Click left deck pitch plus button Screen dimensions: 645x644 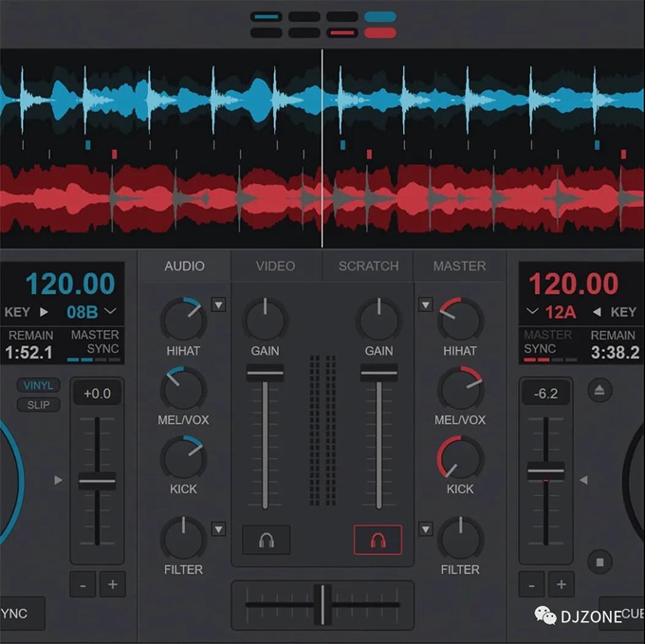[x=113, y=584]
